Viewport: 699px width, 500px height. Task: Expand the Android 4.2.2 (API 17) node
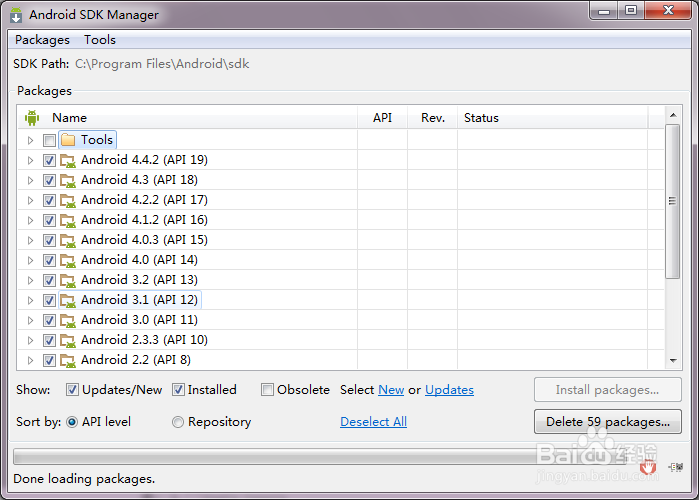30,201
